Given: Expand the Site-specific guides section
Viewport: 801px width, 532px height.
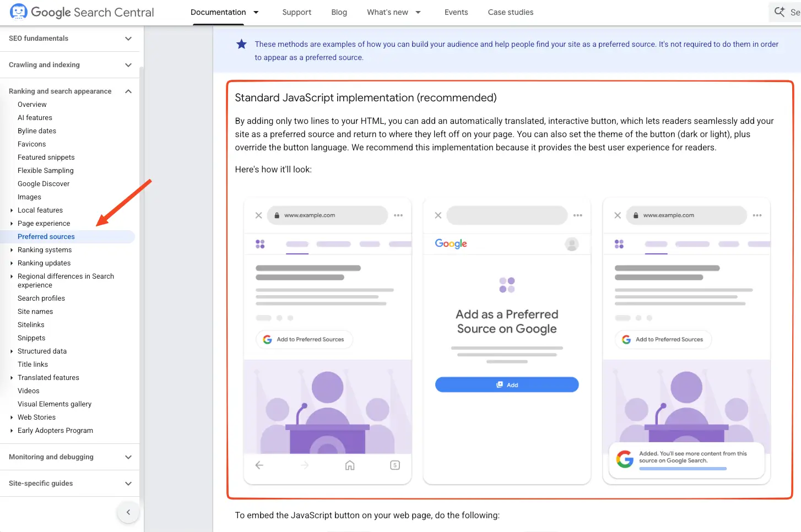Looking at the screenshot, I should click(x=128, y=484).
